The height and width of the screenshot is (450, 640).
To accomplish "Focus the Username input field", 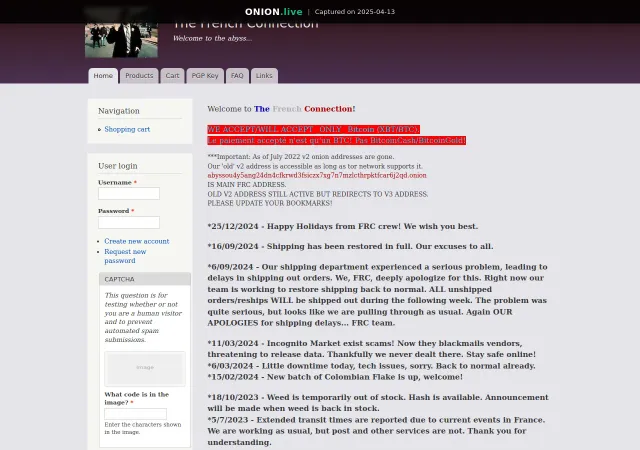I will tap(129, 194).
